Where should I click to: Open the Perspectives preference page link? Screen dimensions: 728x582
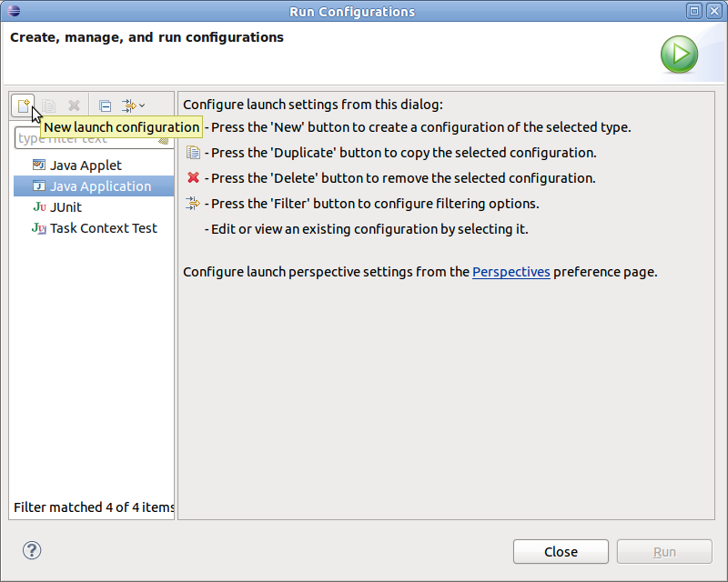point(511,272)
